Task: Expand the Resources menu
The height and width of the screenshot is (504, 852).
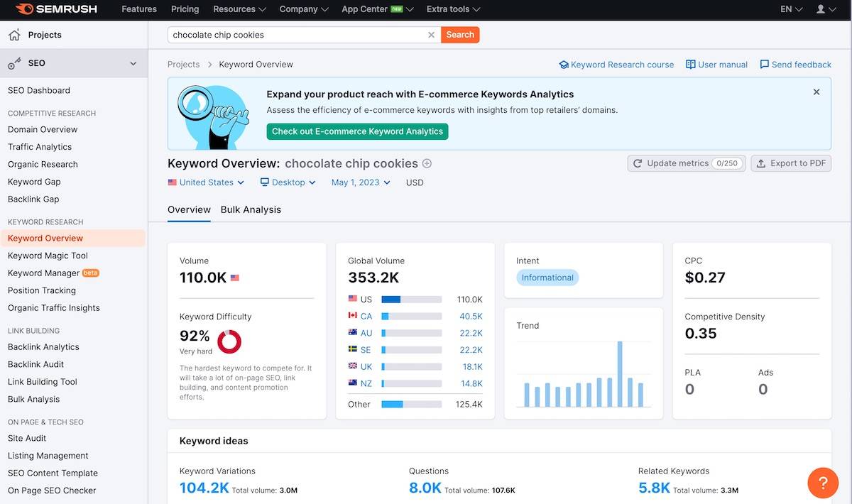Action: pos(239,9)
